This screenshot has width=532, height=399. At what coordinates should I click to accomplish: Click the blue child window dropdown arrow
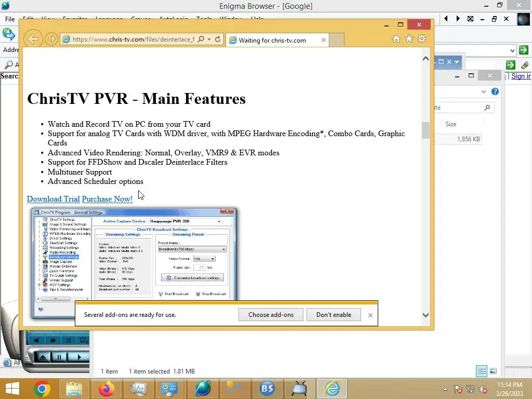tap(457, 62)
